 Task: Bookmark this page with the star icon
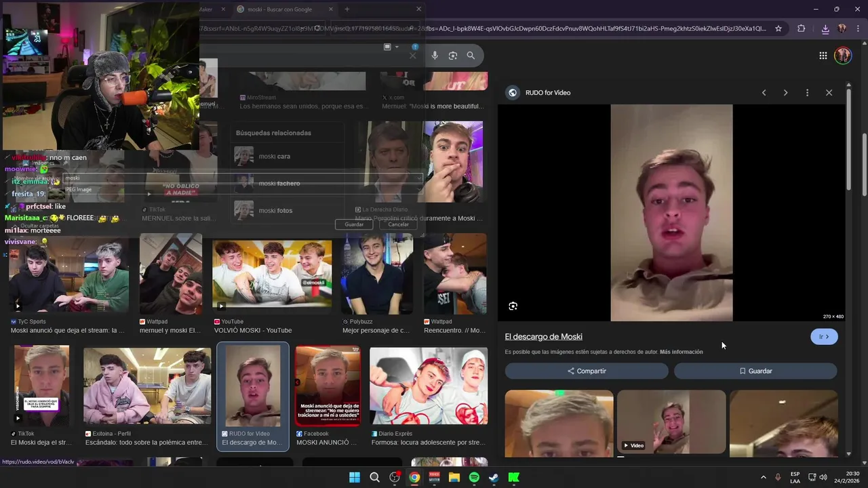tap(778, 28)
